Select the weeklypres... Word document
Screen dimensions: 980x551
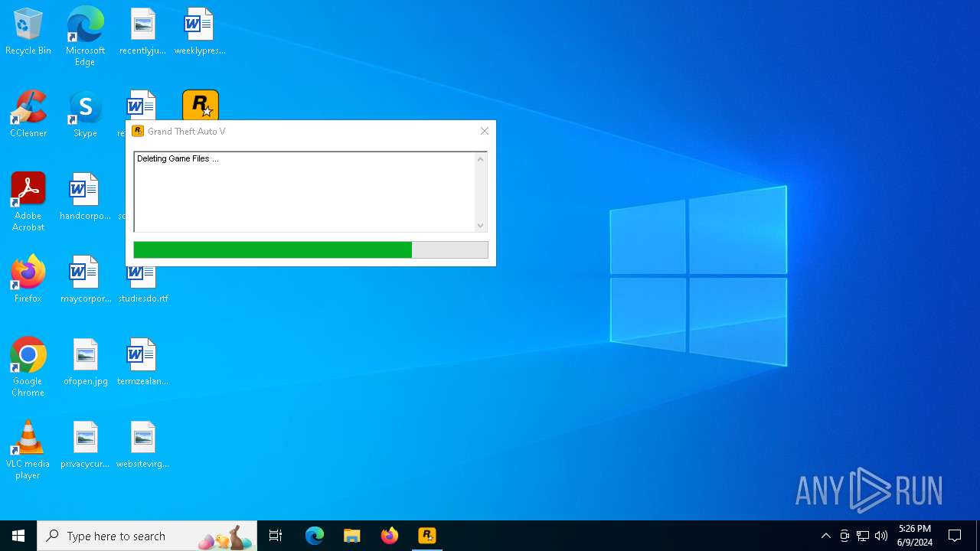click(200, 32)
